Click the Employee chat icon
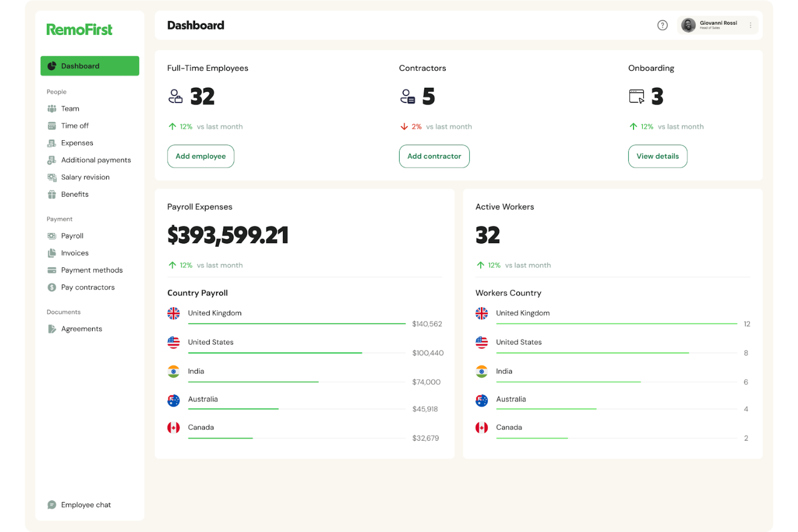798x532 pixels. click(x=52, y=505)
